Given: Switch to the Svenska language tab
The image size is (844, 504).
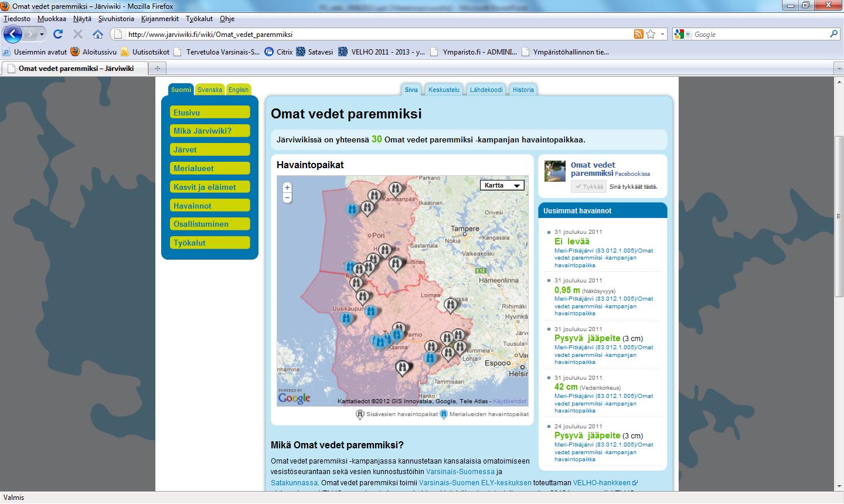Looking at the screenshot, I should click(x=210, y=90).
